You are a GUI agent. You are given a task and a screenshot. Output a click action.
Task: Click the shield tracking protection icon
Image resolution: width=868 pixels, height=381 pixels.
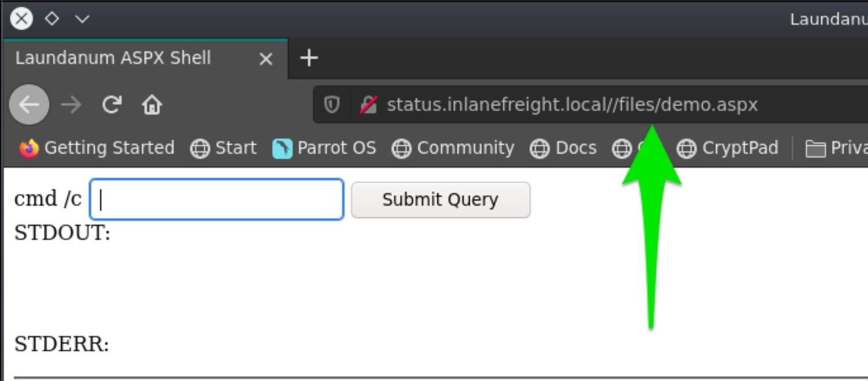pyautogui.click(x=331, y=105)
